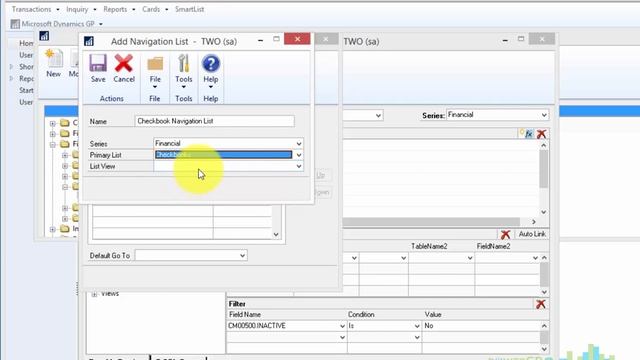Click the small window icon above New button

click(44, 36)
